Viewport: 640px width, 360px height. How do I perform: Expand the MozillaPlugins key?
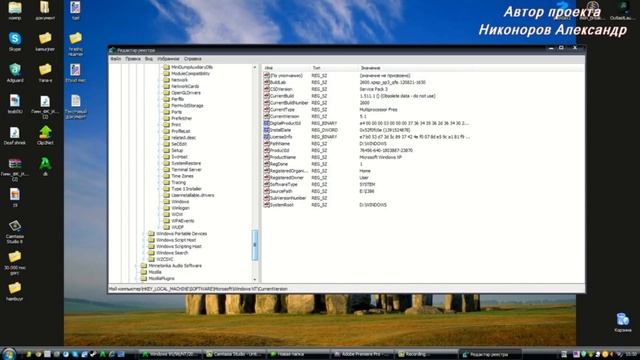click(x=136, y=278)
